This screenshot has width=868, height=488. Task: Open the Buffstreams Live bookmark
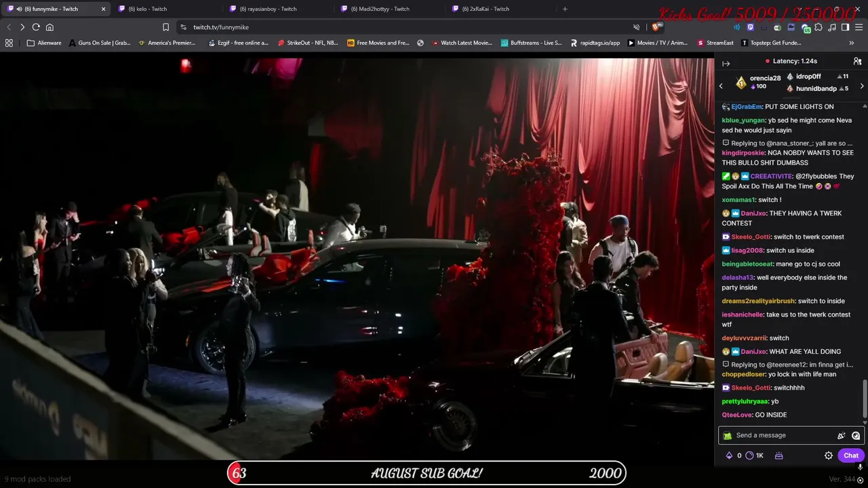point(532,43)
